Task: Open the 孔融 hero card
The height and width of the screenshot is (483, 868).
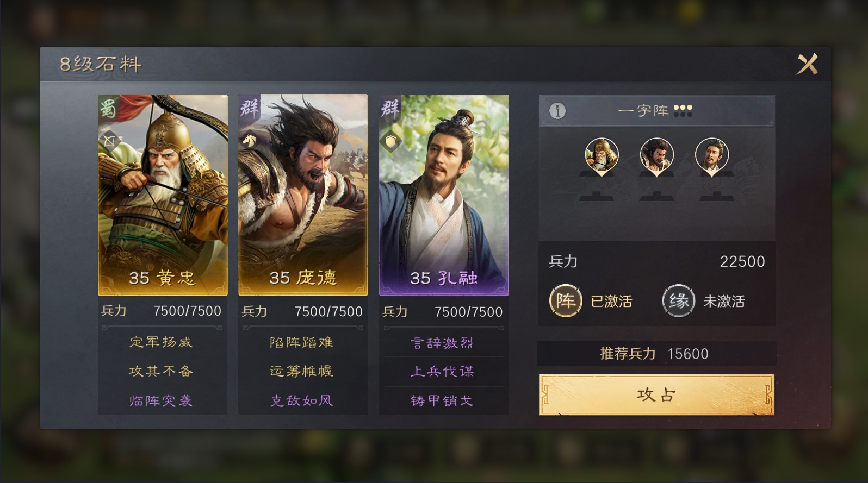Action: coord(444,195)
